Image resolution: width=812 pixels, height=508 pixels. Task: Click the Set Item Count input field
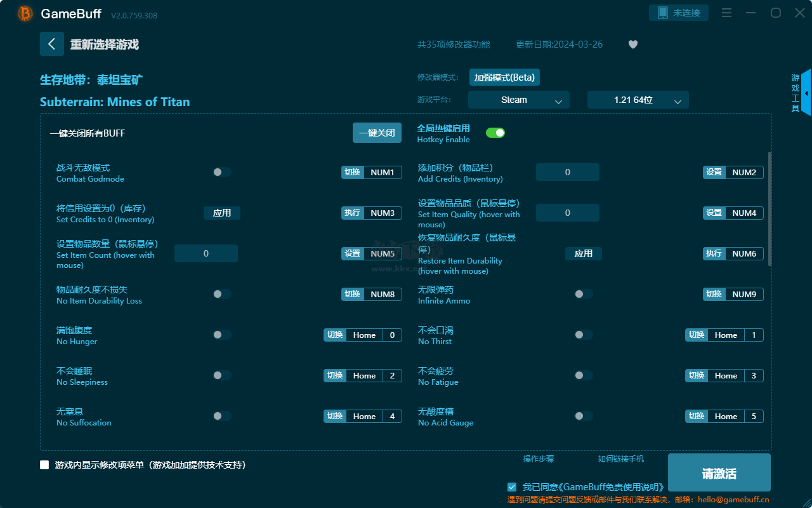pyautogui.click(x=206, y=253)
